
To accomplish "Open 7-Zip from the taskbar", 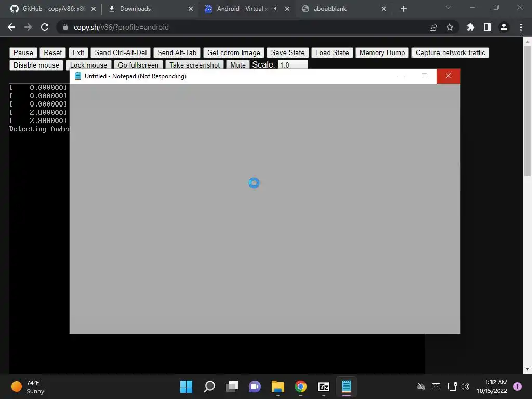I will coord(323,387).
